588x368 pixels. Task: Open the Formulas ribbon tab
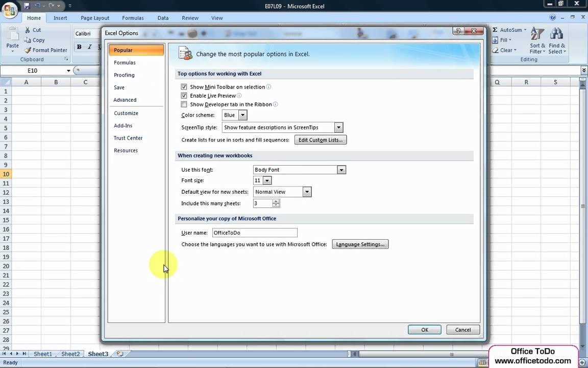(x=133, y=18)
